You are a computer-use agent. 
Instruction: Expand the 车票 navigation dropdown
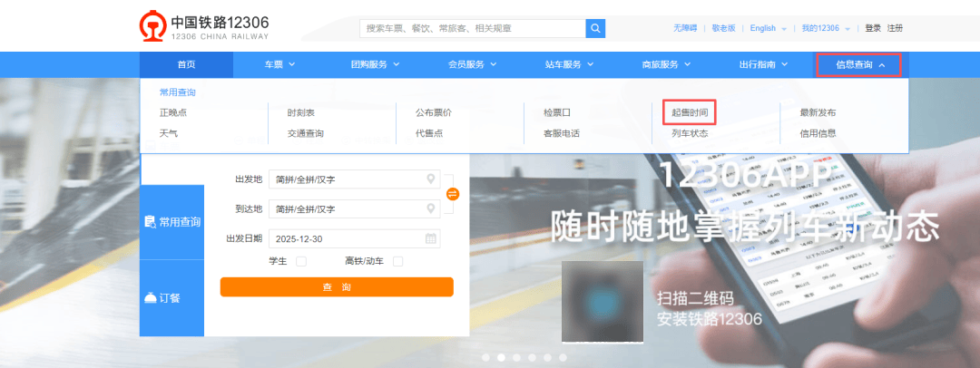[280, 64]
